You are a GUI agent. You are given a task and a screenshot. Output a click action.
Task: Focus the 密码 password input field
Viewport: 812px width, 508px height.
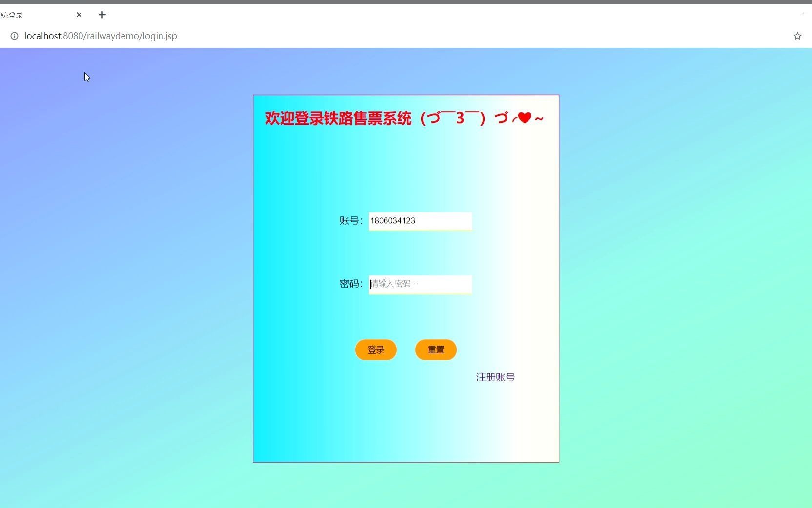[420, 284]
